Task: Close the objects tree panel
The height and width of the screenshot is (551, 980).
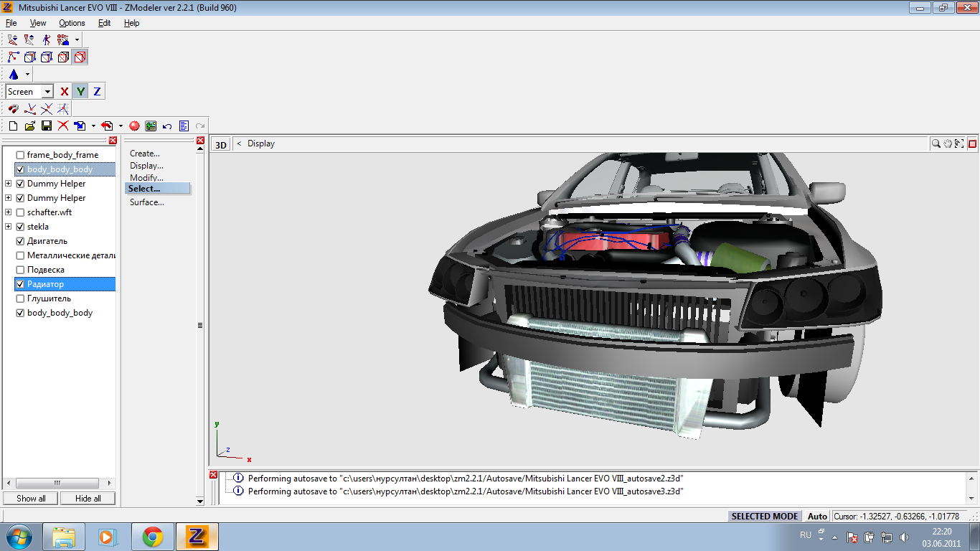Action: click(x=113, y=141)
